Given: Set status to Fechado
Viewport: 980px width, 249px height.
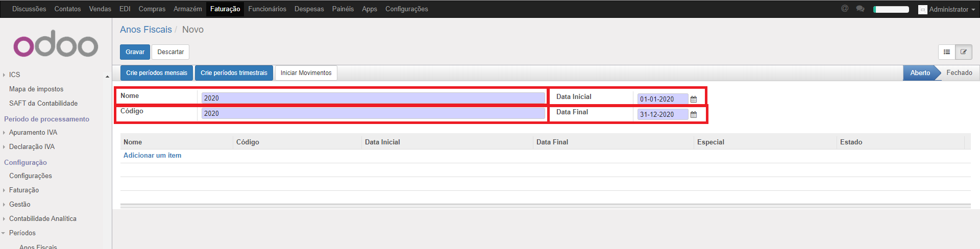Looking at the screenshot, I should (x=959, y=73).
